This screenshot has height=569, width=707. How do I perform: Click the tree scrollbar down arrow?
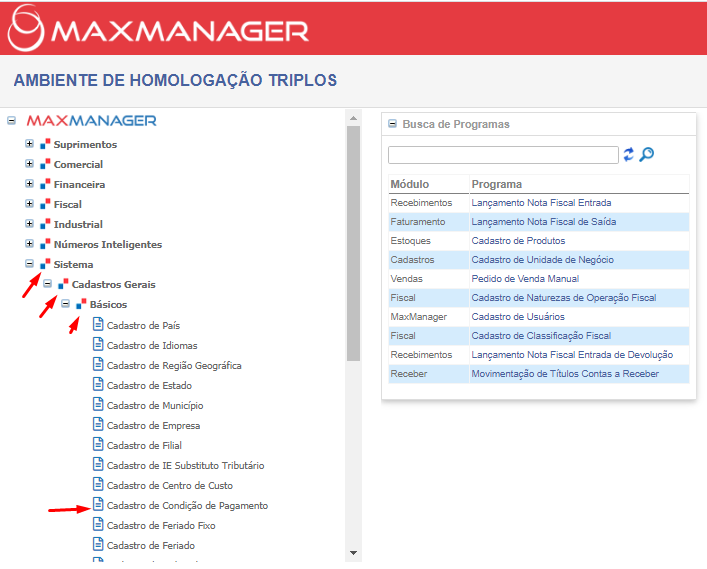point(354,553)
